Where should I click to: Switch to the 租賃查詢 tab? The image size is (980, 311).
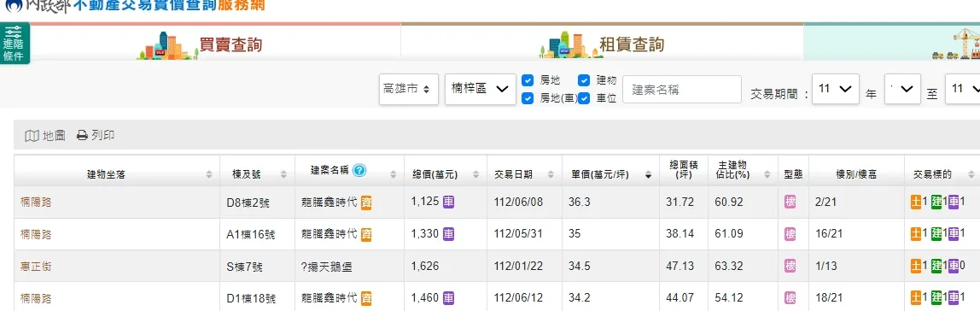click(x=603, y=44)
